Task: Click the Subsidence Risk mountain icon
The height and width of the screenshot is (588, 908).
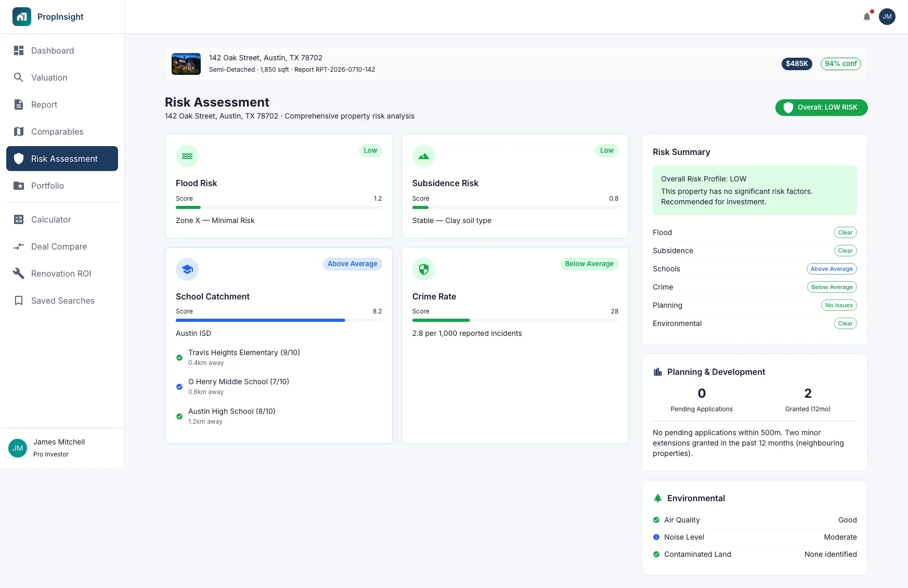Action: 424,156
